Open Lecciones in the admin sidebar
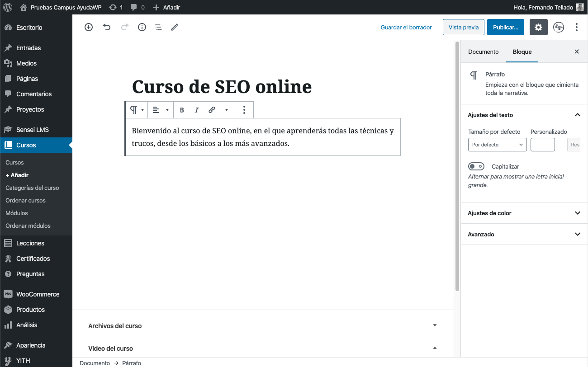Viewport: 588px width, 367px height. (30, 243)
